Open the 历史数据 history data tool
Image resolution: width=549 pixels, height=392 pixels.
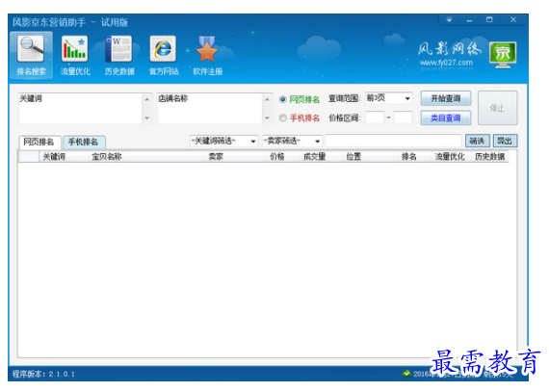pyautogui.click(x=119, y=56)
